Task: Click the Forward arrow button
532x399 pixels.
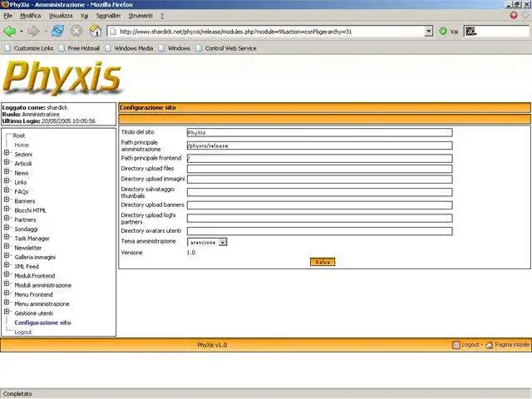Action: (33, 32)
